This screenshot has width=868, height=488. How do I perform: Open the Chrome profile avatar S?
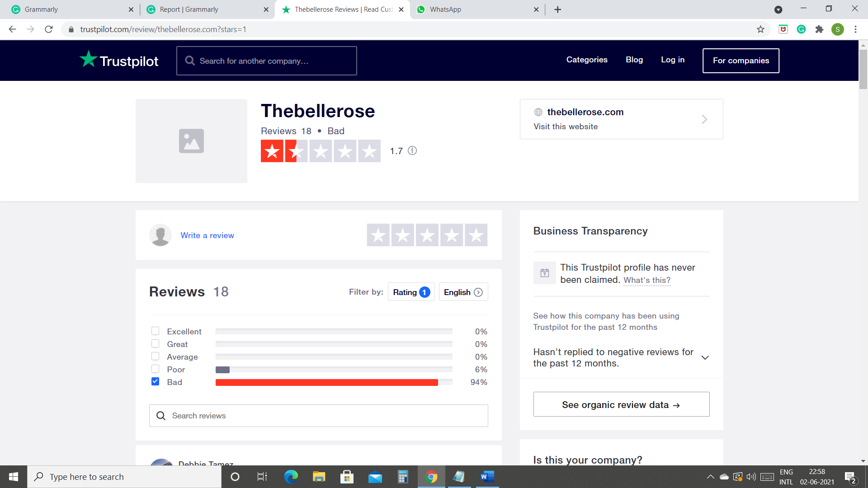837,29
